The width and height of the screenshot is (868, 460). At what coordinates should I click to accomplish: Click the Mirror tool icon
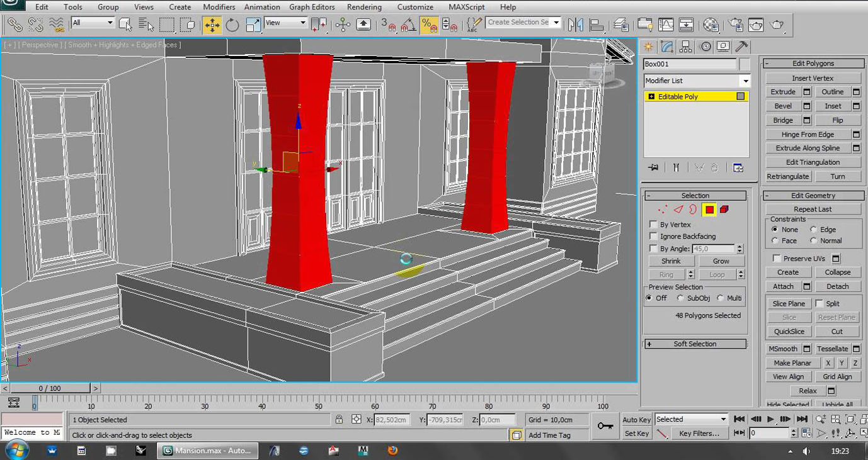[x=575, y=25]
